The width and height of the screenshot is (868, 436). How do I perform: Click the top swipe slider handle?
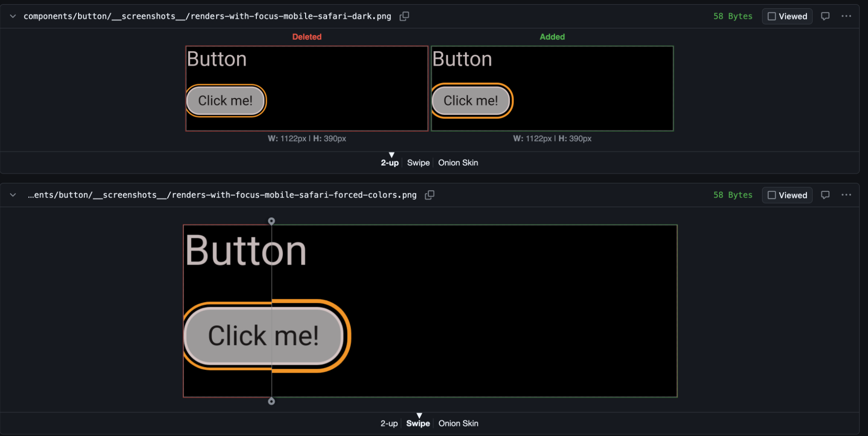[271, 221]
